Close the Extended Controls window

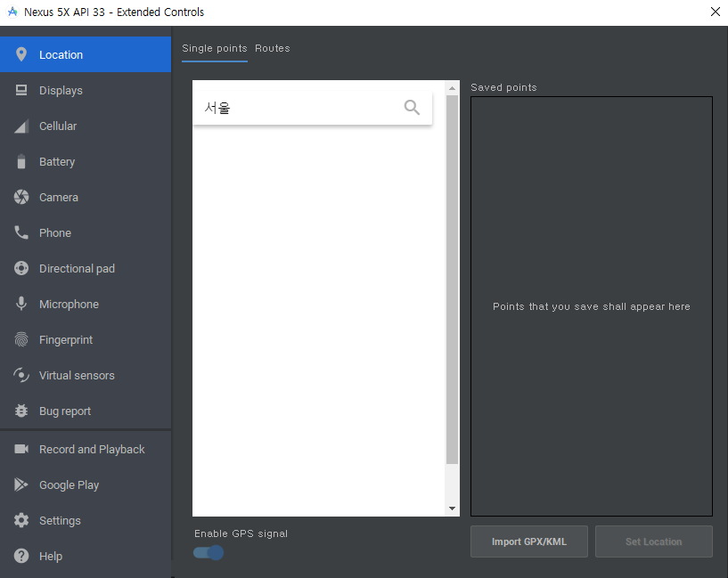pos(715,12)
